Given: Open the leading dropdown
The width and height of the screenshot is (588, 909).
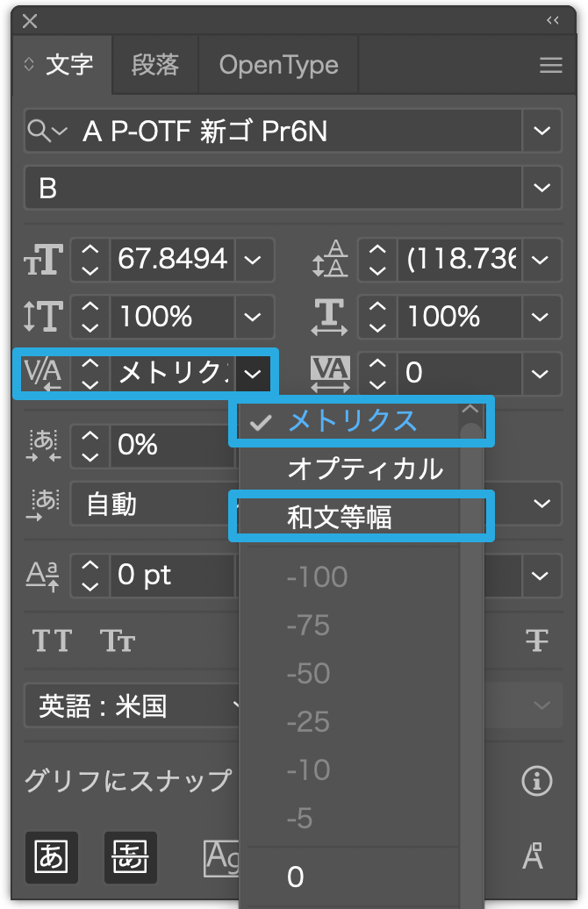Looking at the screenshot, I should coord(541,260).
